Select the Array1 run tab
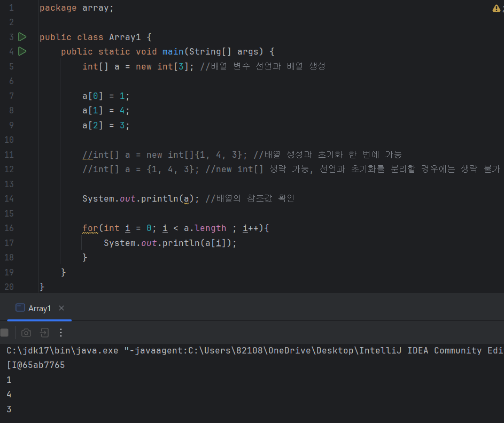Viewport: 504px width, 423px height. point(38,309)
